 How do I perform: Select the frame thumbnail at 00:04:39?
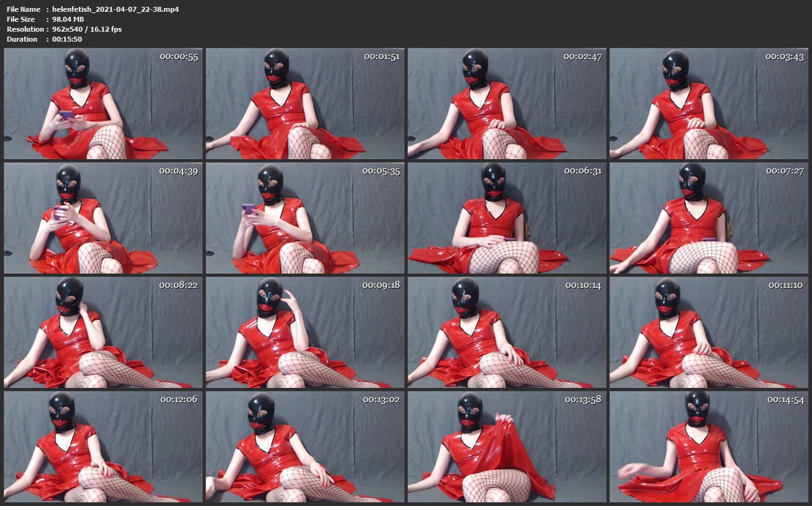[103, 218]
